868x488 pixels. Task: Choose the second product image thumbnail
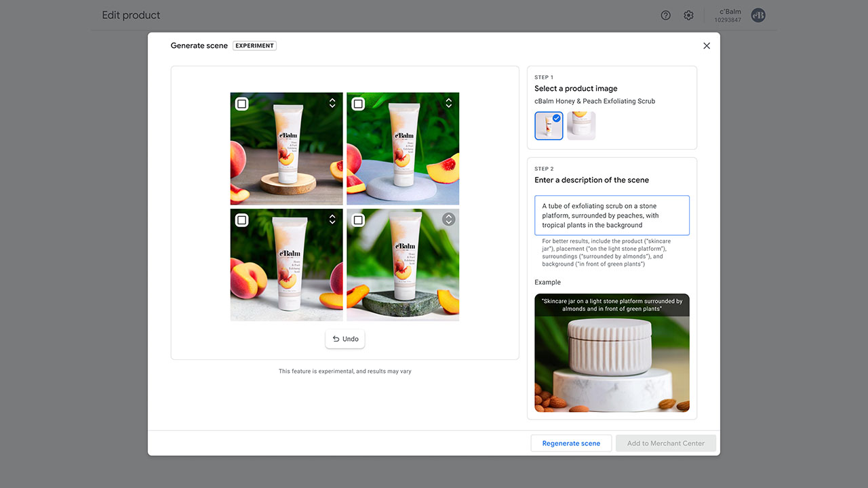(x=581, y=126)
